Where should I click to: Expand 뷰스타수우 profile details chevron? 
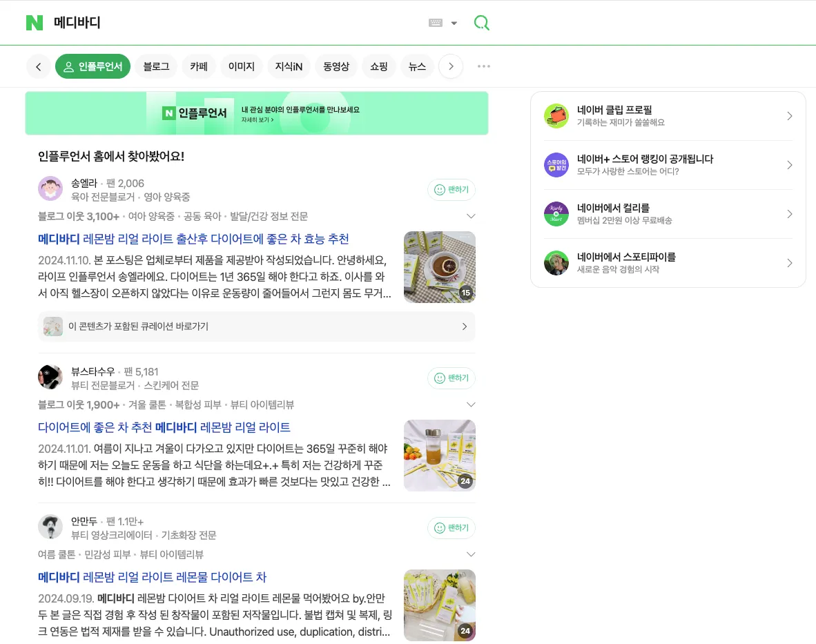tap(471, 404)
